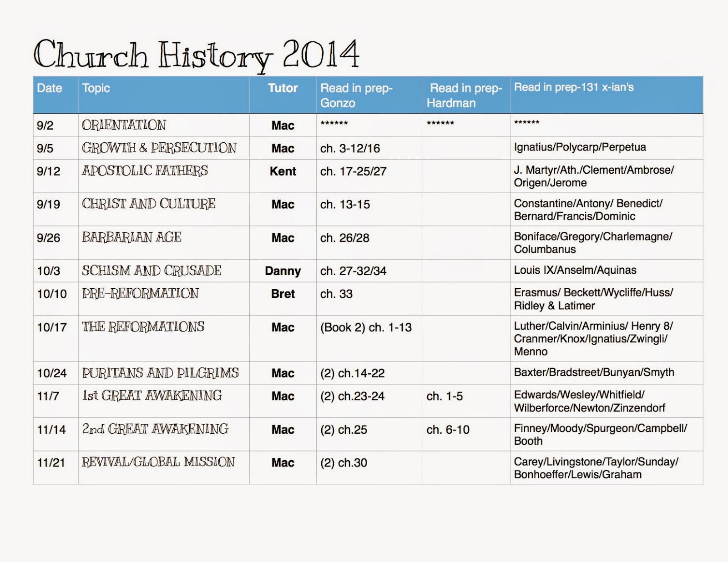Click the Tutor column header
Viewport: 728px width, 562px height.
pos(283,89)
